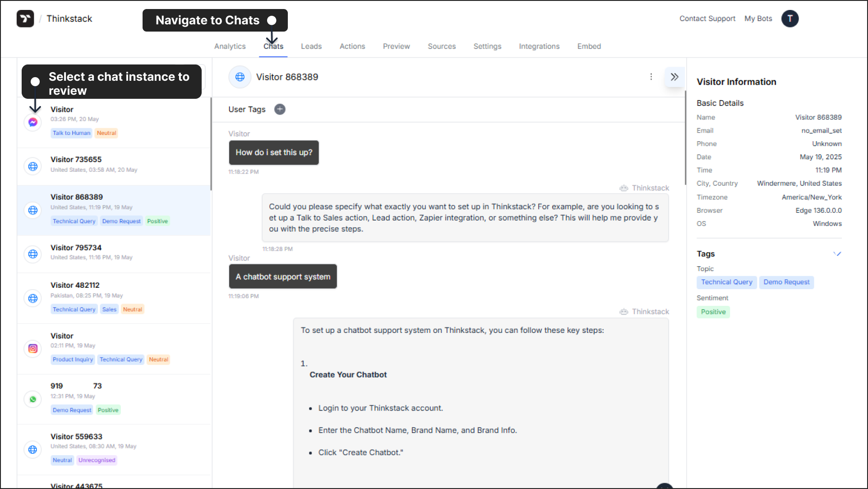Click globe icon beside Visitor 868389 in list
The height and width of the screenshot is (489, 868).
33,210
